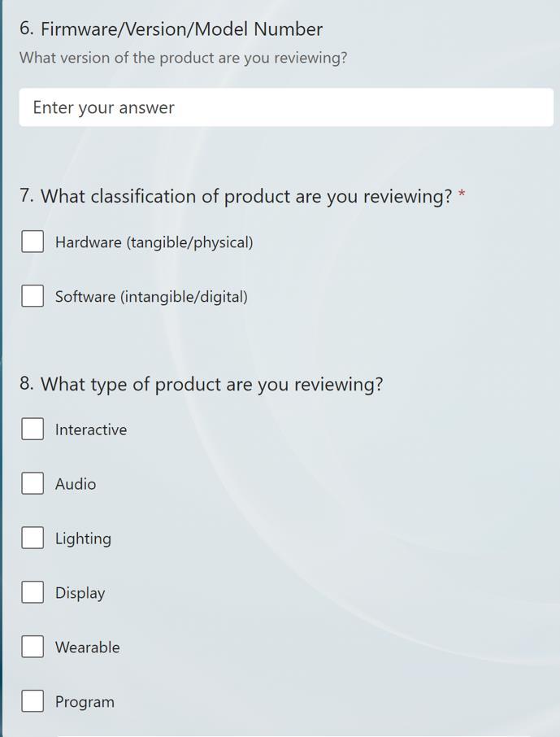
Task: Click the 'Interactive' option label text
Action: (91, 430)
